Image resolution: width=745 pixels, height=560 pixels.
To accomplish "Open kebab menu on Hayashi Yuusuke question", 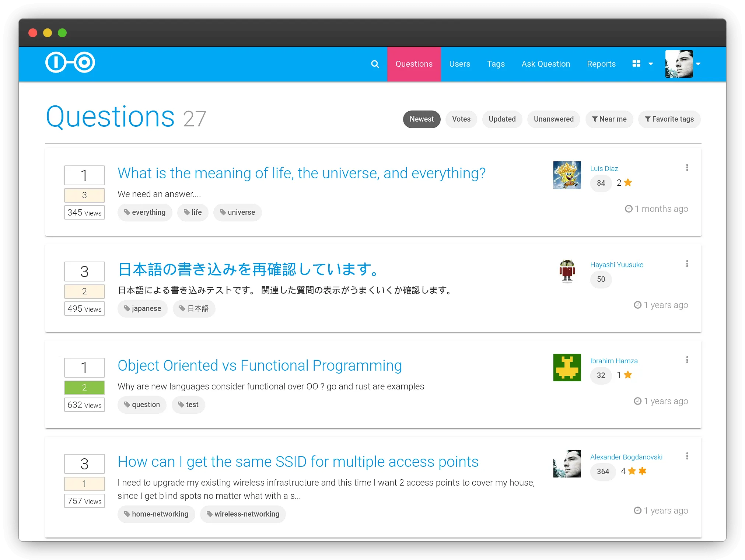I will 687,264.
